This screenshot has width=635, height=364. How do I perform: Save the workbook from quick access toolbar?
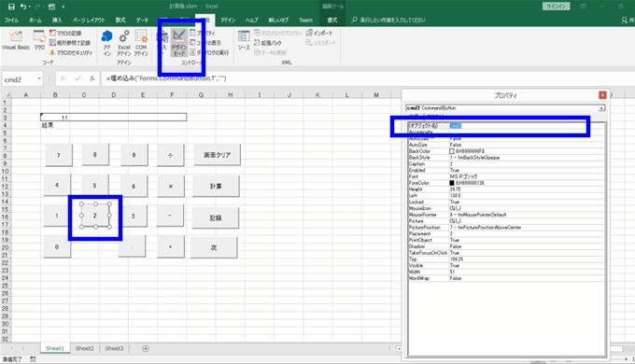[x=11, y=7]
